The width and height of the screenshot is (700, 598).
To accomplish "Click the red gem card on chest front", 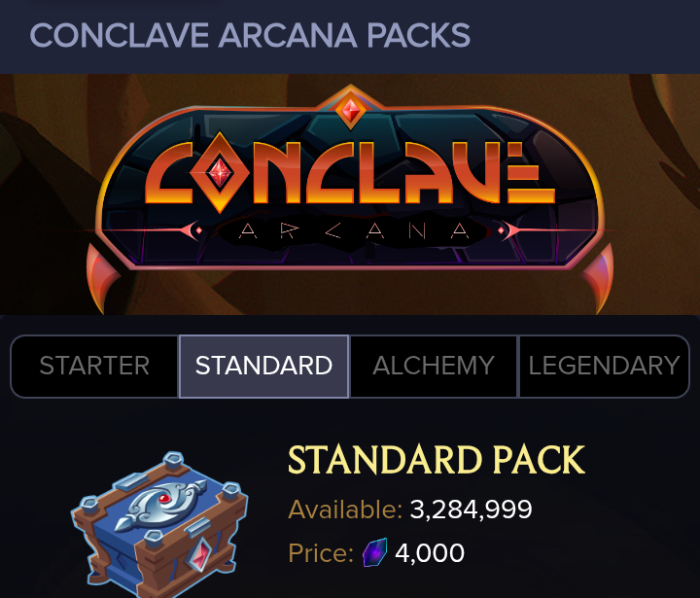I will pyautogui.click(x=199, y=554).
